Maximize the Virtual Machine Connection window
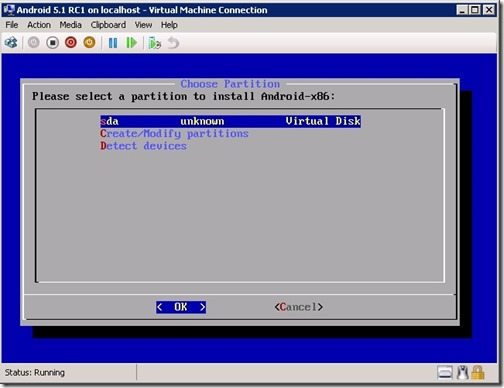This screenshot has width=504, height=388. pyautogui.click(x=475, y=10)
